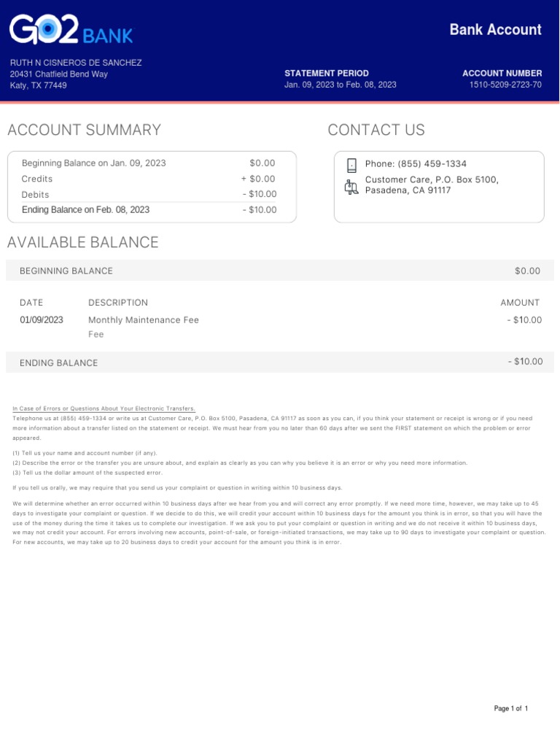The height and width of the screenshot is (747, 560).
Task: Select account holder name Ruth N Cisneros
Action: [76, 63]
